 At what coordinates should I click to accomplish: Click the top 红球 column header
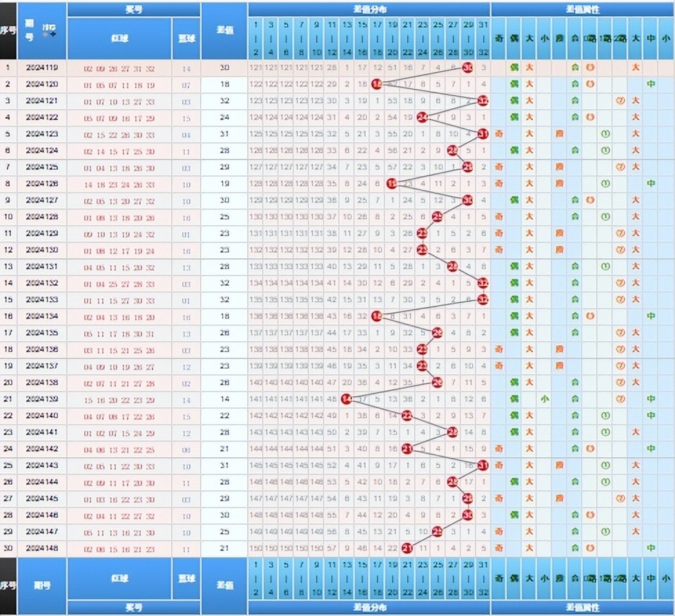coord(119,39)
